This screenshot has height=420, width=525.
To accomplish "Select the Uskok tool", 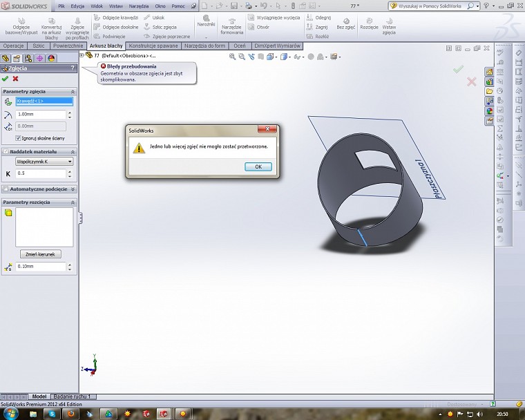I will pos(154,17).
